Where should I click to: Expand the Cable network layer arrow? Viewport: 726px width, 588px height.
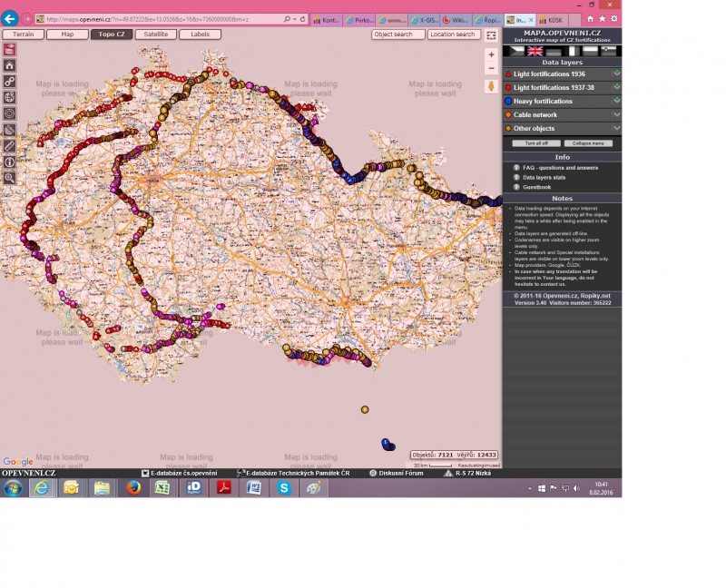tap(616, 115)
